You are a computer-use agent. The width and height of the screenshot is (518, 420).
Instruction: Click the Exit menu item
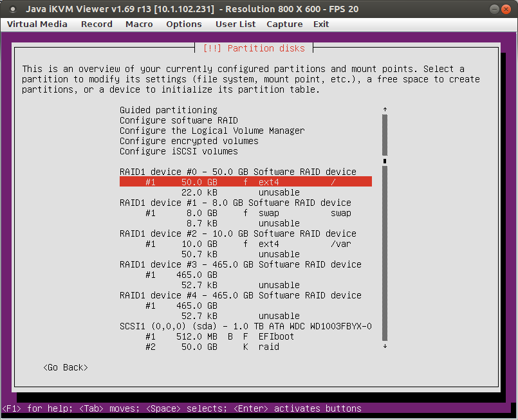(321, 24)
